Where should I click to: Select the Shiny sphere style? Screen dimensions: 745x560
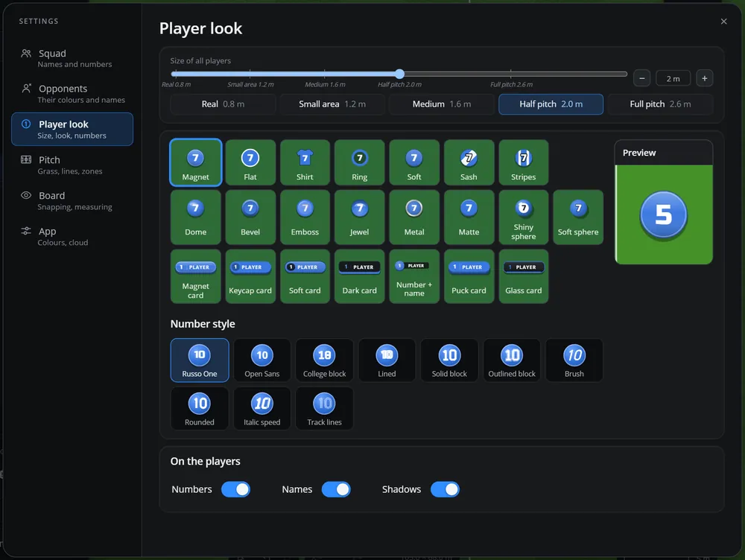tap(523, 217)
